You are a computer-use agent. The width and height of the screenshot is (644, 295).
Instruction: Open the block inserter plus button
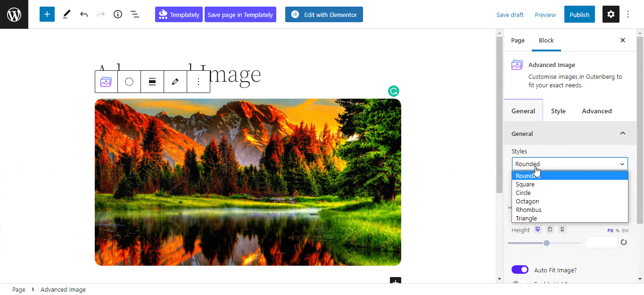click(x=47, y=14)
